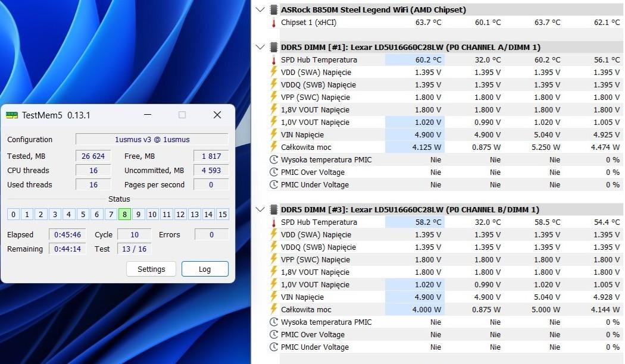Click lightning icon for DIMM #1 VDD (SWA)
This screenshot has width=625, height=364.
(274, 73)
